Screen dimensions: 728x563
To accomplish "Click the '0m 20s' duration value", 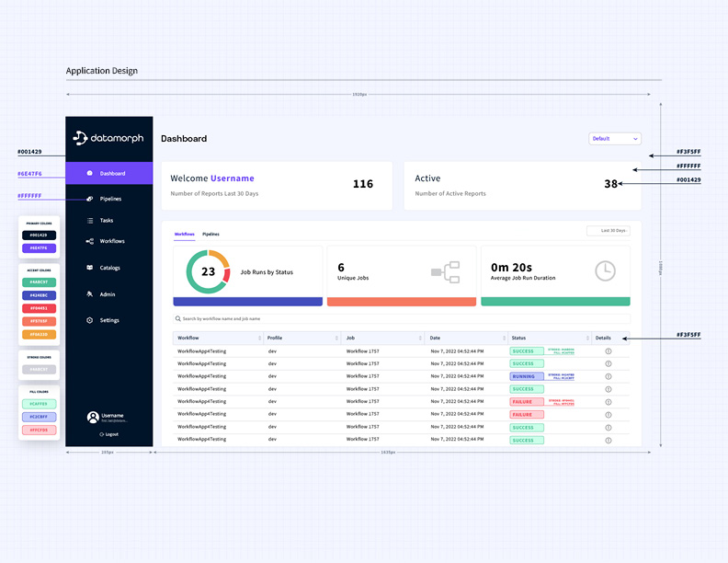I will pos(511,267).
